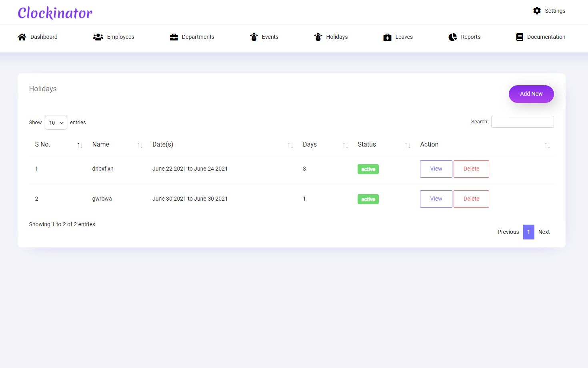Go to Dashboard menu label
Image resolution: width=588 pixels, height=368 pixels.
click(x=44, y=37)
